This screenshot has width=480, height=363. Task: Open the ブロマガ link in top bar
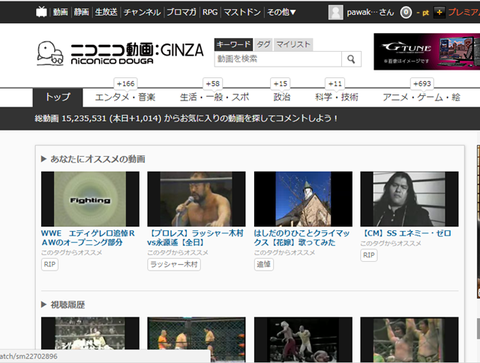click(182, 12)
